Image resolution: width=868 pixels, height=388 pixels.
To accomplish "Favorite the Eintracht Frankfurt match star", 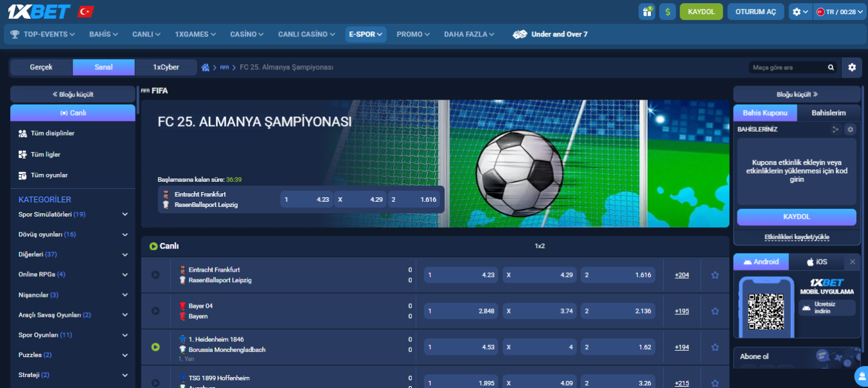I will (714, 275).
